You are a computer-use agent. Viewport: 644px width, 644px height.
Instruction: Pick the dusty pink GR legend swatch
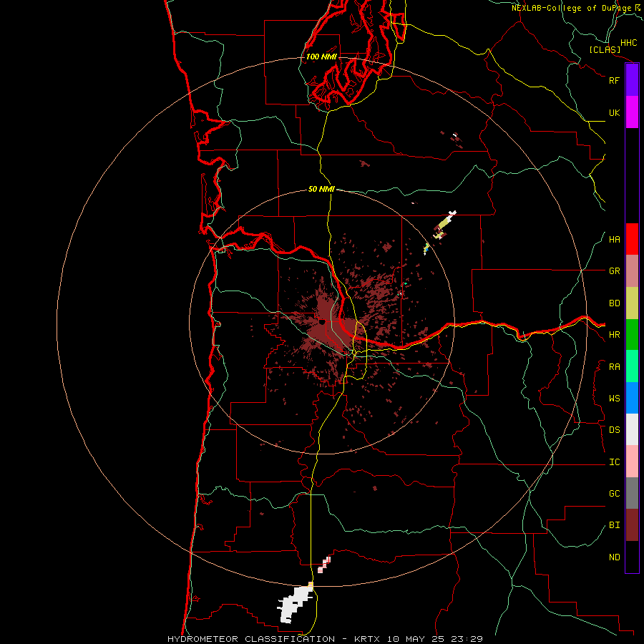click(632, 271)
